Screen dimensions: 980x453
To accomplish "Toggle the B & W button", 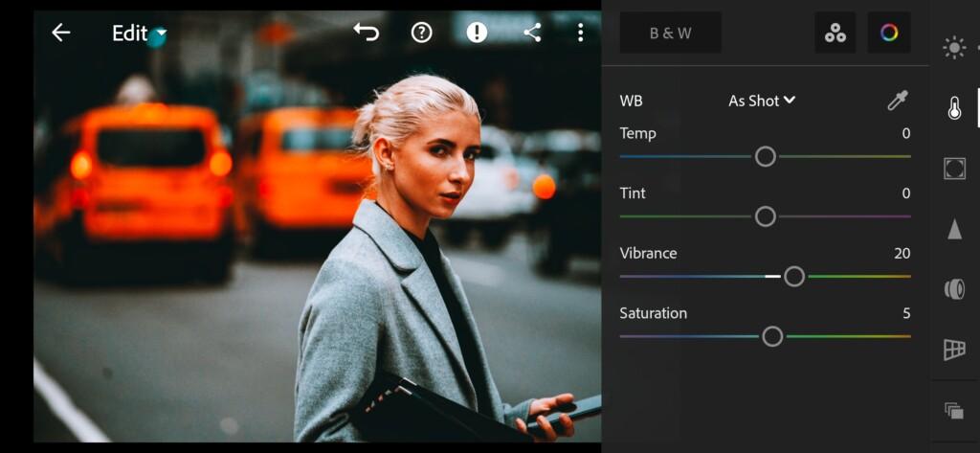I will pyautogui.click(x=671, y=33).
